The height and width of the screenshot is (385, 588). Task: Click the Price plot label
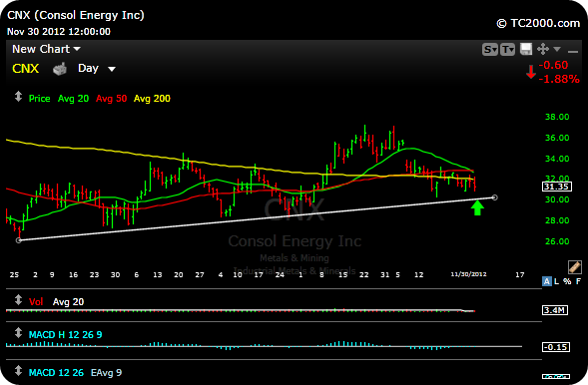(39, 99)
